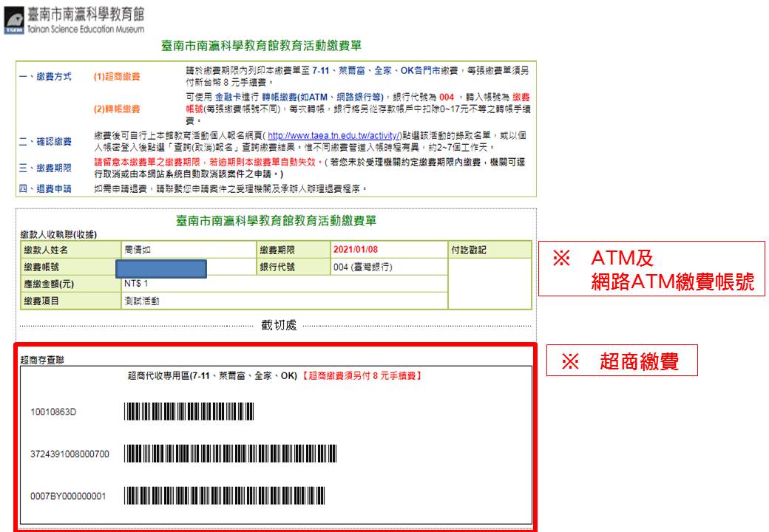The image size is (769, 532).
Task: Select the "繳費項目" table label cell
Action: pyautogui.click(x=71, y=301)
